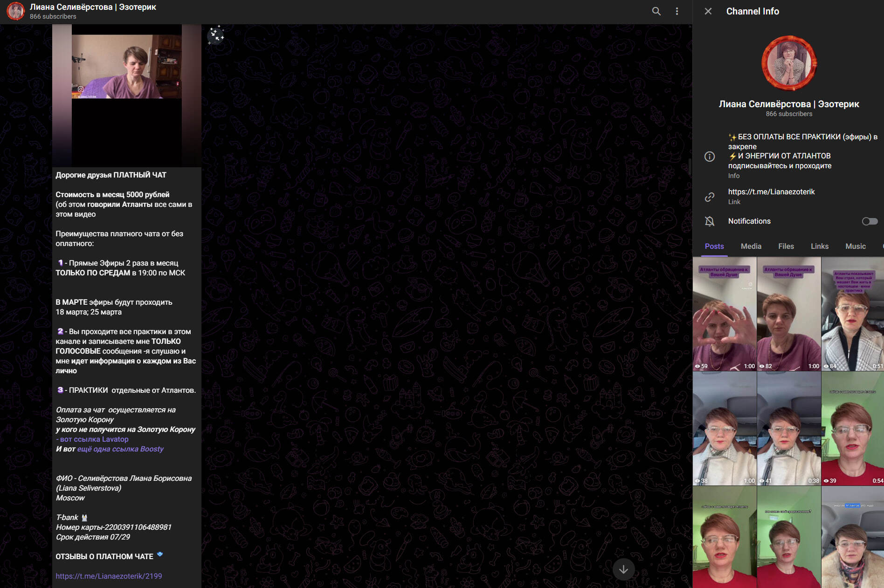Switch to the Media tab
The height and width of the screenshot is (588, 884).
pyautogui.click(x=751, y=246)
